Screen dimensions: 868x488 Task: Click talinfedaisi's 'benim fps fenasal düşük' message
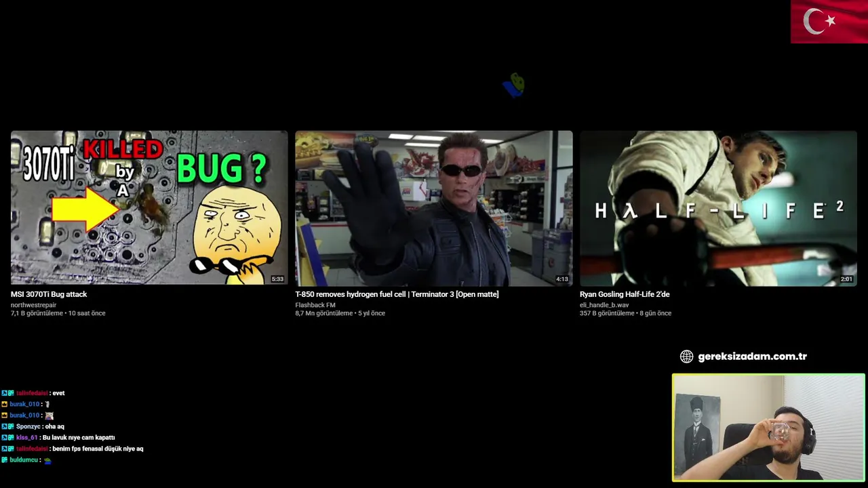click(98, 449)
